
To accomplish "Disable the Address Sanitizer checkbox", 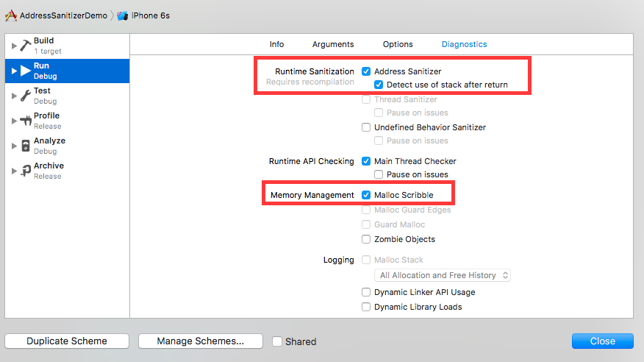I will (x=366, y=71).
